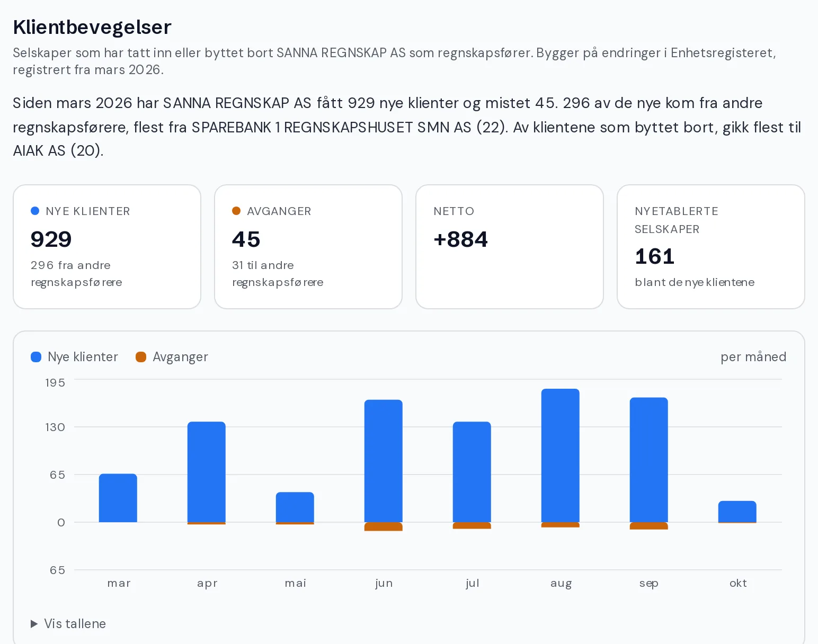Screen dimensions: 818x644
Task: Click the '130' y-axis label
Action: point(55,427)
